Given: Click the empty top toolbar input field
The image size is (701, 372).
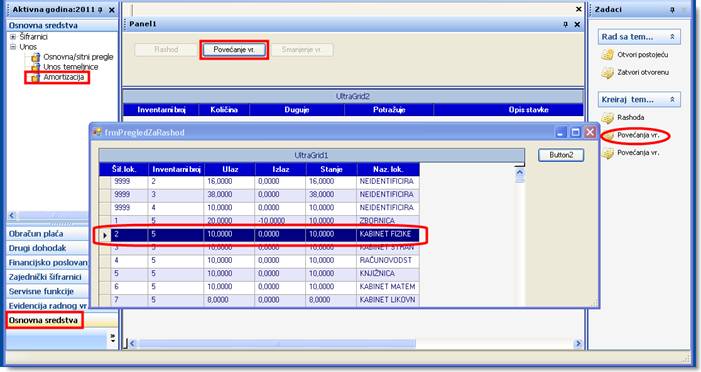Looking at the screenshot, I should click(351, 9).
